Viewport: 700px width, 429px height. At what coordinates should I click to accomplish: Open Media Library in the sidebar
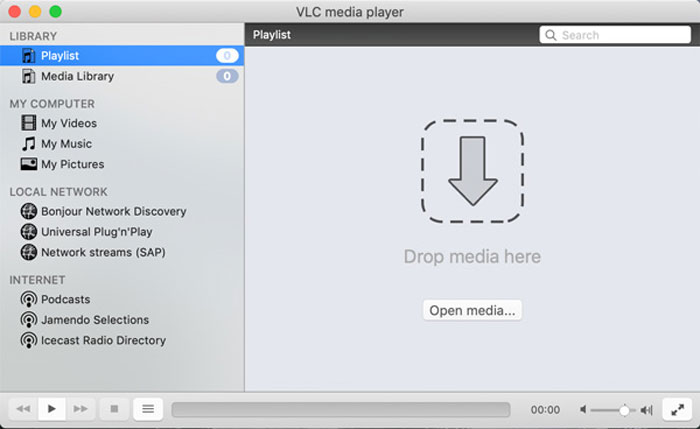[121, 76]
